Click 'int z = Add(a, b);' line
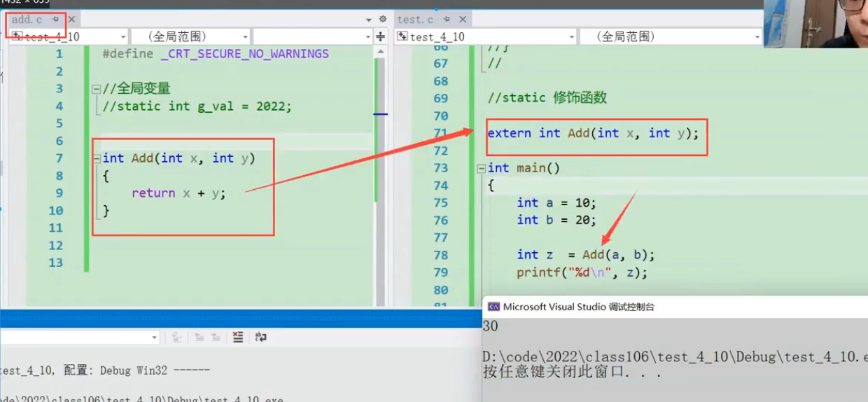This screenshot has width=868, height=402. pyautogui.click(x=586, y=256)
